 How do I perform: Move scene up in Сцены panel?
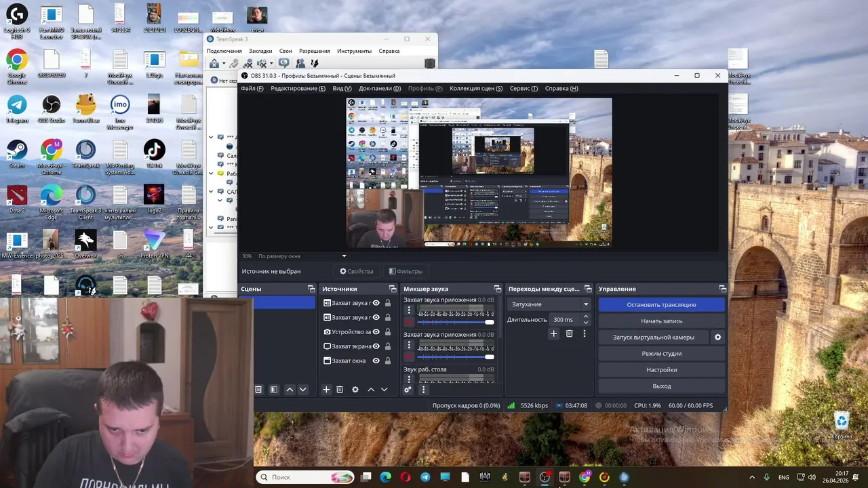point(290,390)
